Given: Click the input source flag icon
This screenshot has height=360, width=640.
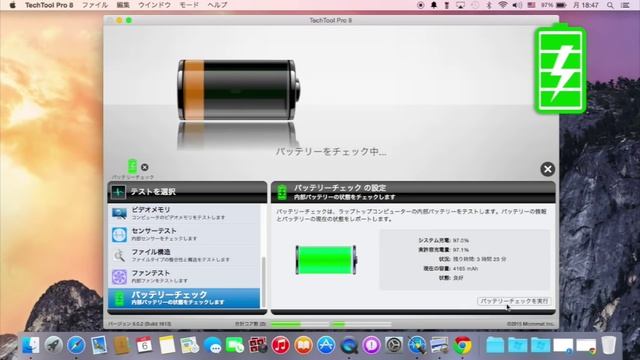Looking at the screenshot, I should coord(531,5).
